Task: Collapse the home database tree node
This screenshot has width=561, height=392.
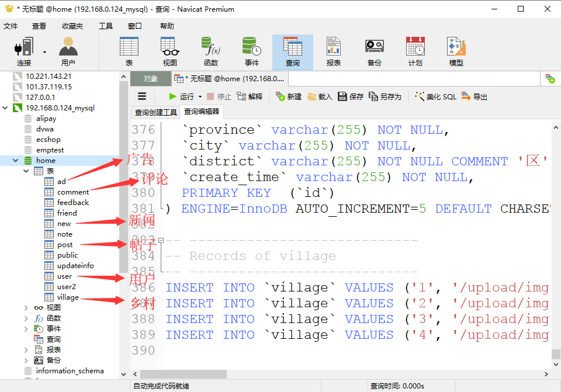Action: (15, 161)
